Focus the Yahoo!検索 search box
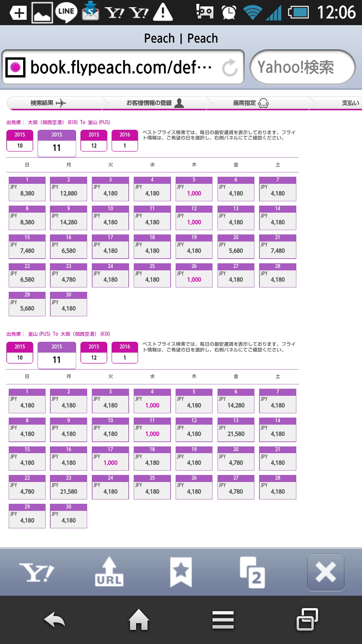This screenshot has height=644, width=362. (303, 67)
